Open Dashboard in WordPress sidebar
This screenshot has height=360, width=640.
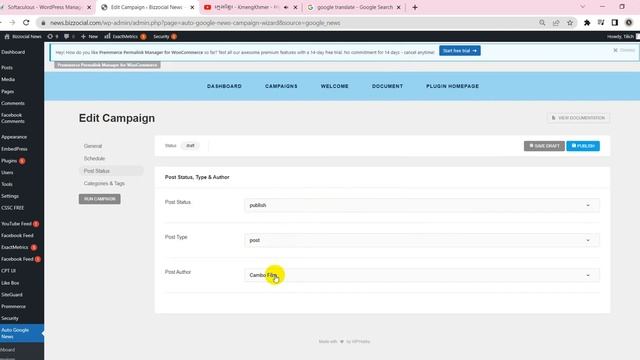click(13, 52)
